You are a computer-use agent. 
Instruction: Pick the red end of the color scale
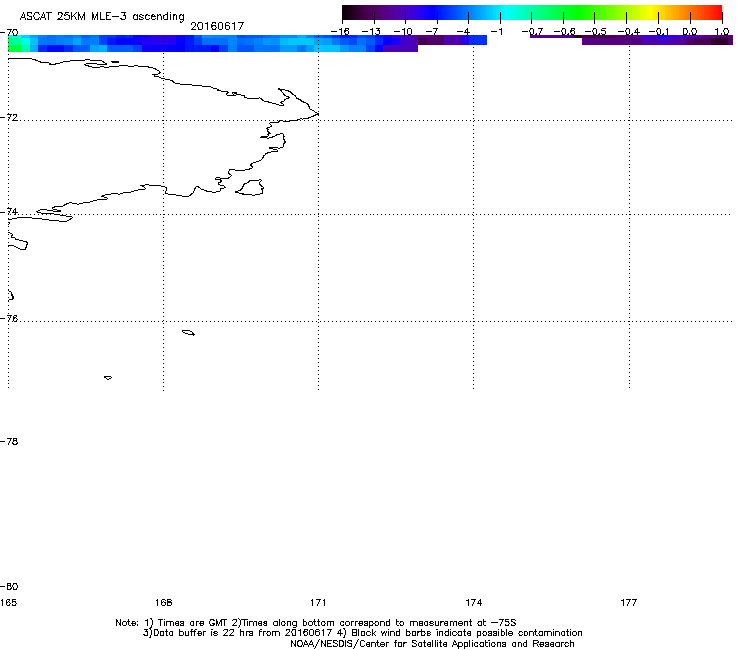(x=714, y=13)
